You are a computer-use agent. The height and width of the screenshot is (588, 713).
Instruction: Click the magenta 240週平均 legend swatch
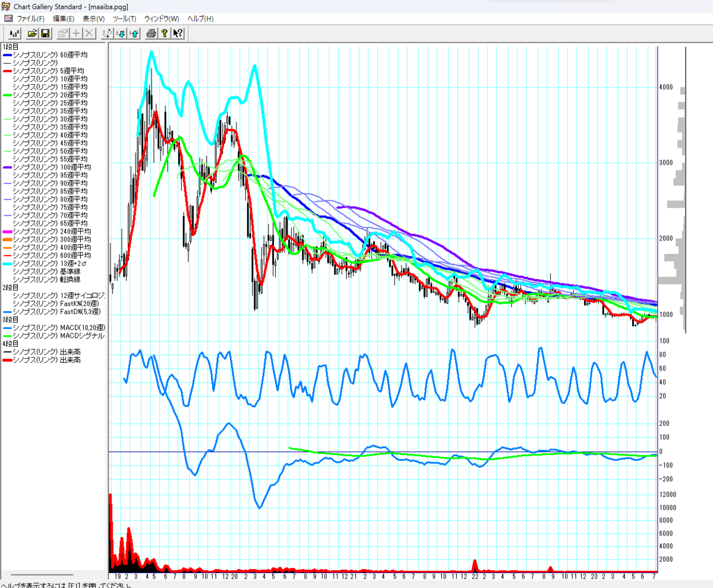(7, 231)
